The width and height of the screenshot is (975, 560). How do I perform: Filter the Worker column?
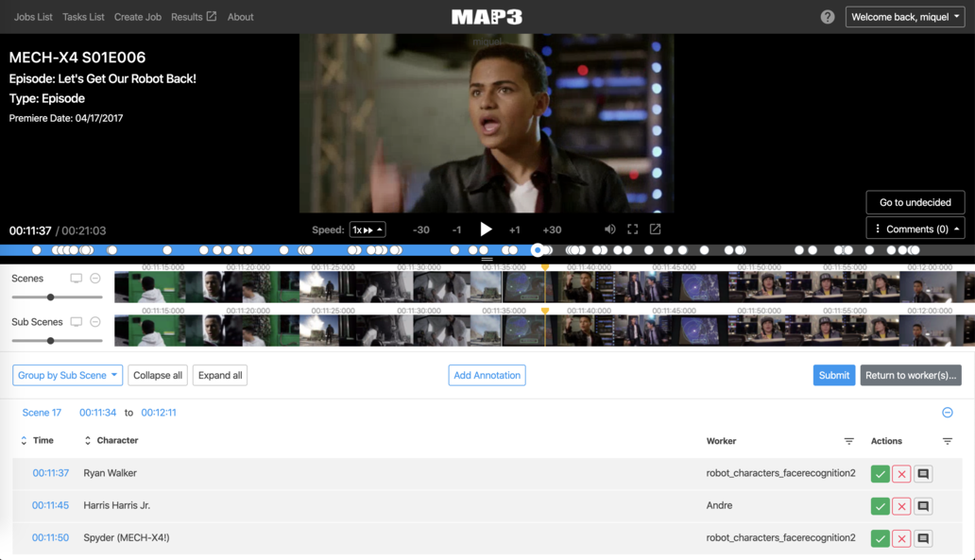point(848,441)
